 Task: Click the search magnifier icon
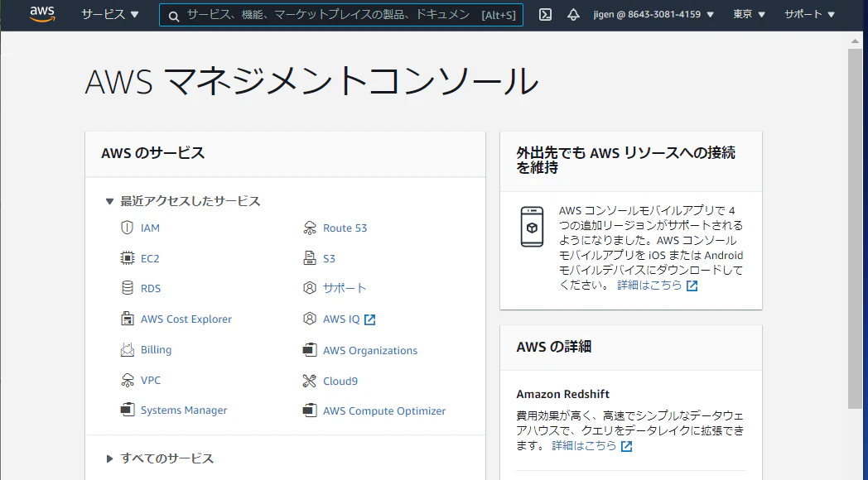point(174,16)
